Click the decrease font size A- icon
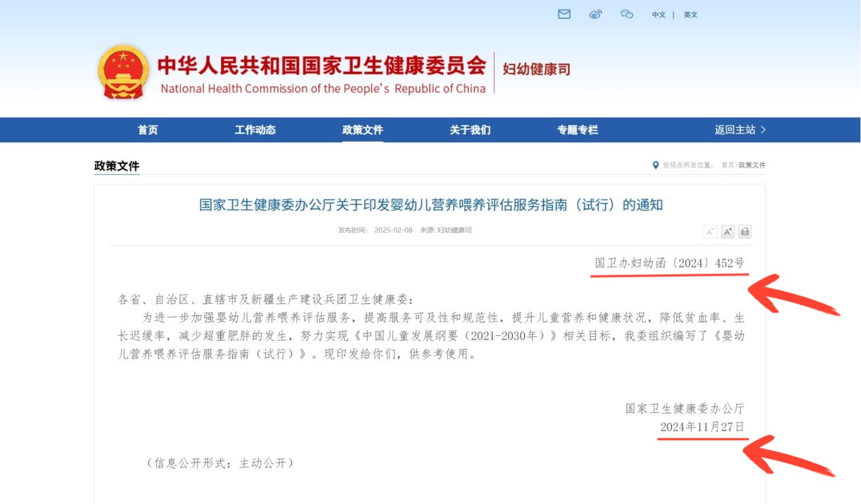 click(709, 232)
